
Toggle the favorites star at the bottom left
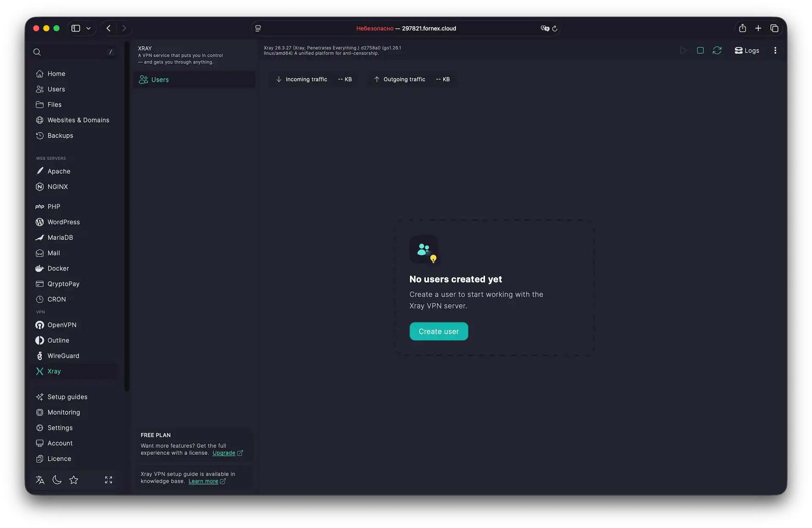click(74, 480)
